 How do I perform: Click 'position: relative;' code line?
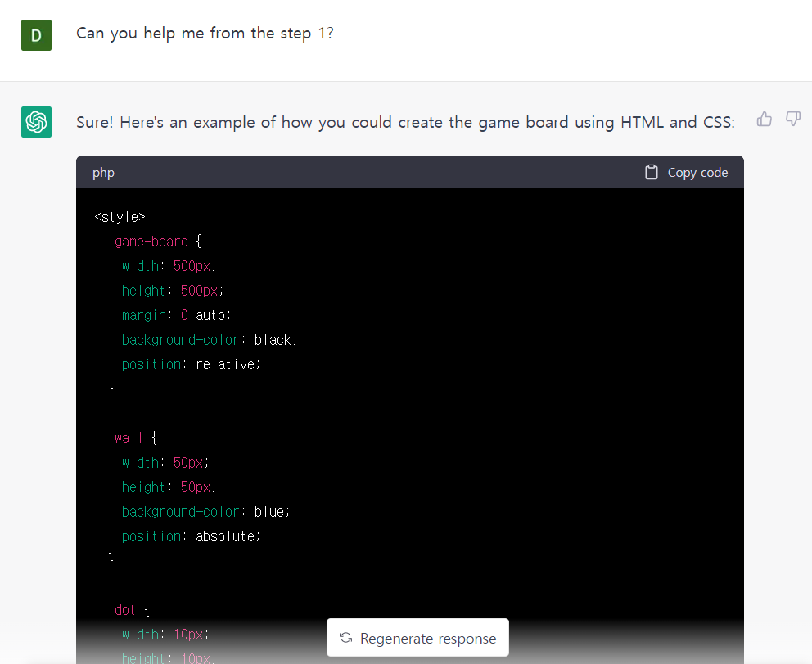(191, 364)
